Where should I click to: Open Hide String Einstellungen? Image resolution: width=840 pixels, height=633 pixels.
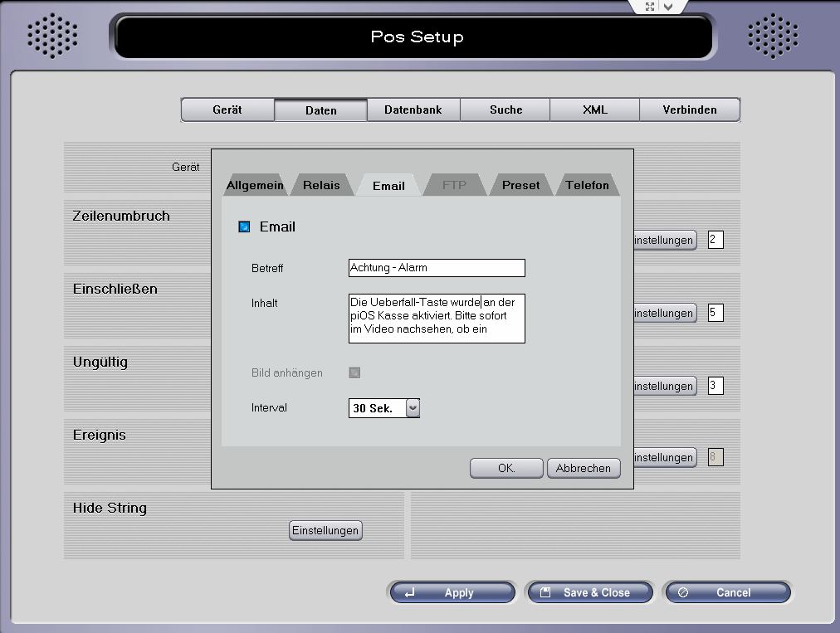pyautogui.click(x=325, y=530)
